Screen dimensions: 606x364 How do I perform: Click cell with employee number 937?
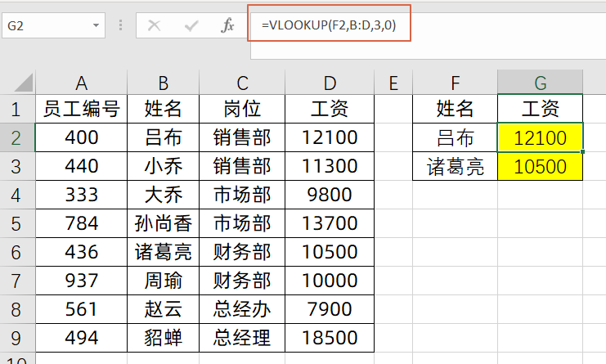point(81,281)
